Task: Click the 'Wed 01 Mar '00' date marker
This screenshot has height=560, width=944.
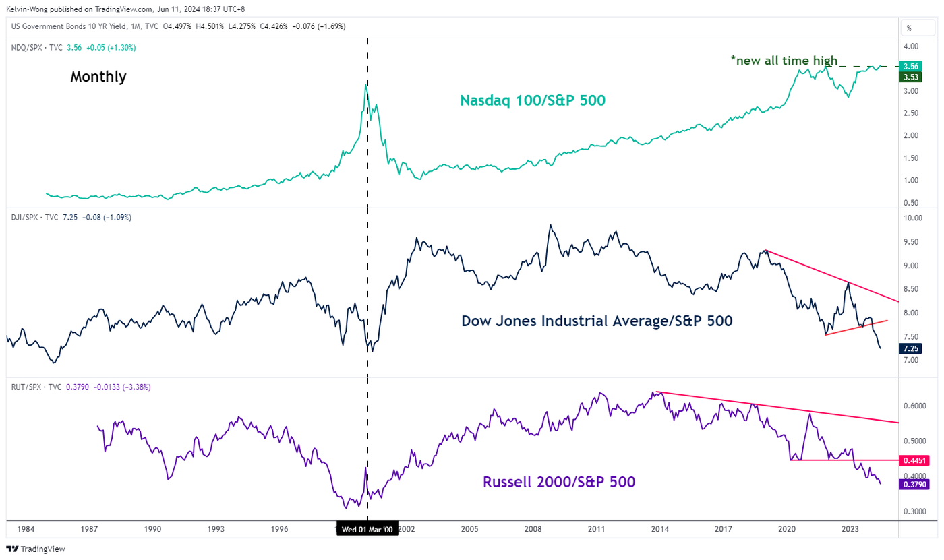Action: coord(367,529)
